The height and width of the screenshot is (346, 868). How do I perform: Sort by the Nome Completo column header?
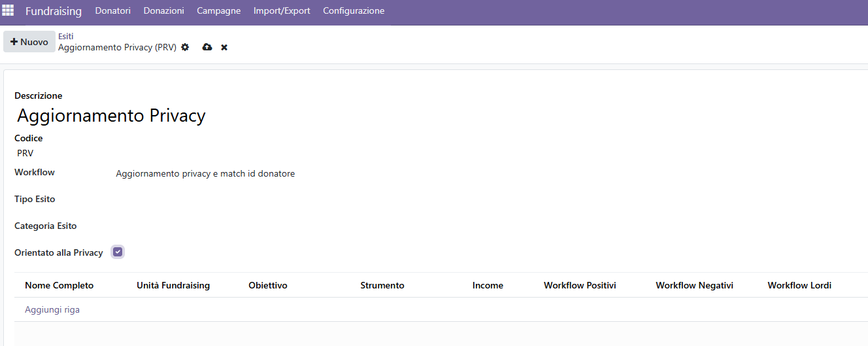click(x=59, y=285)
